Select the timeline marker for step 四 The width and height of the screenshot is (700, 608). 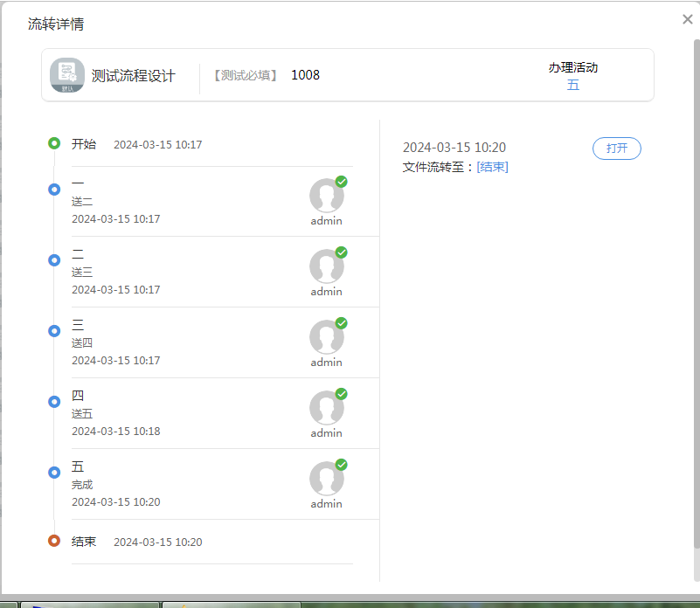54,401
